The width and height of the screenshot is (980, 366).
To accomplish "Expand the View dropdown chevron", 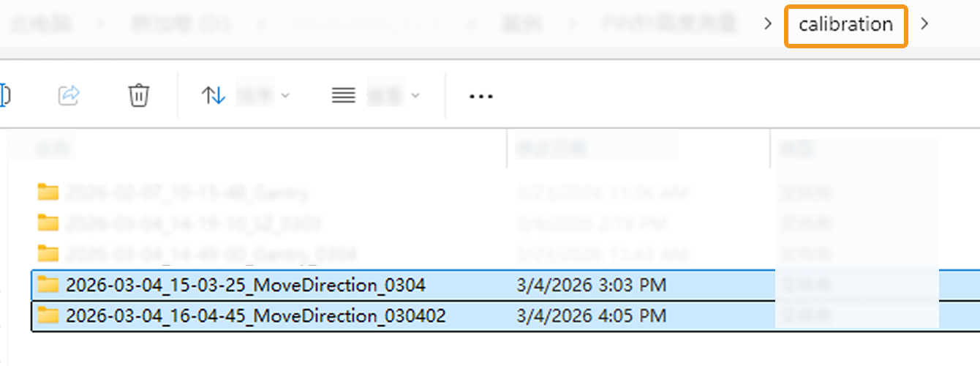I will pyautogui.click(x=415, y=95).
